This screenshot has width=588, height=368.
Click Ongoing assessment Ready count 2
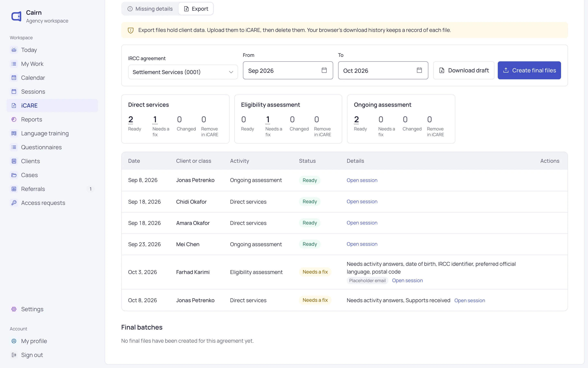(356, 120)
